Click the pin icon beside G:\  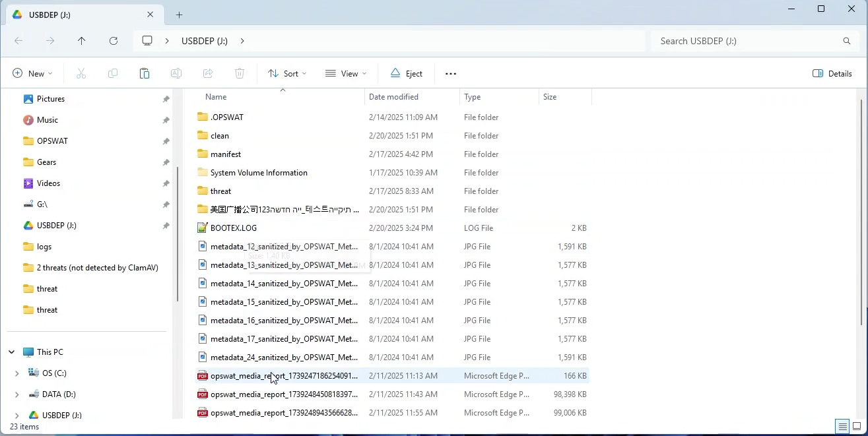(x=166, y=204)
